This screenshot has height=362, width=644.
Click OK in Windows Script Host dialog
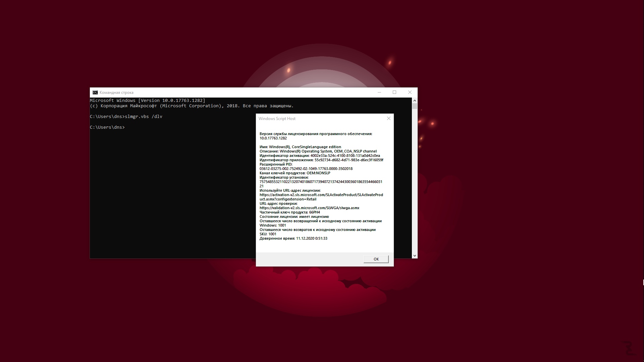click(x=376, y=259)
